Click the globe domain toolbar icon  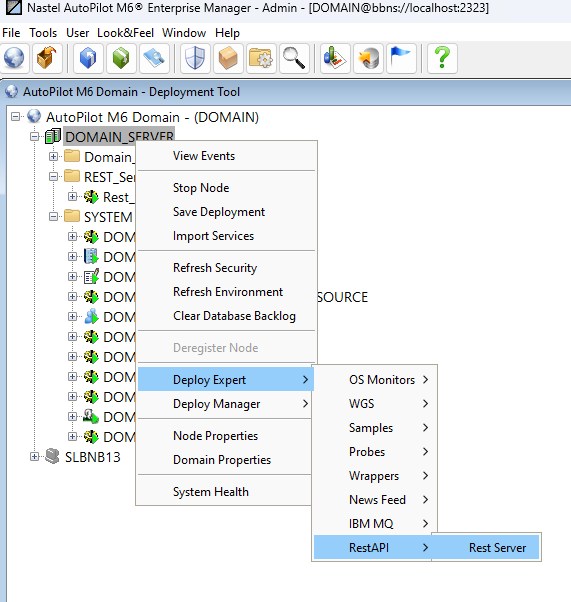coord(14,58)
